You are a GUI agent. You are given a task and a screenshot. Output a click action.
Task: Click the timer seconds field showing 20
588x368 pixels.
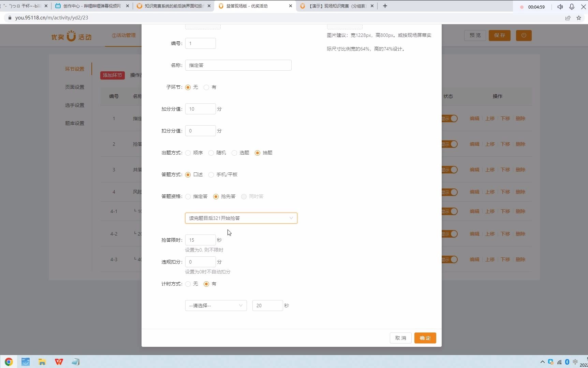[267, 306]
